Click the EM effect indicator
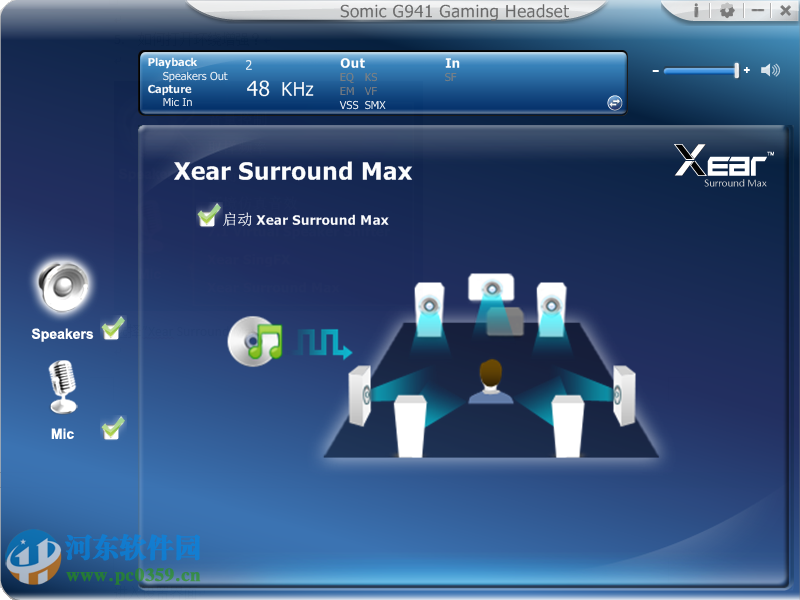This screenshot has height=600, width=800. [347, 91]
